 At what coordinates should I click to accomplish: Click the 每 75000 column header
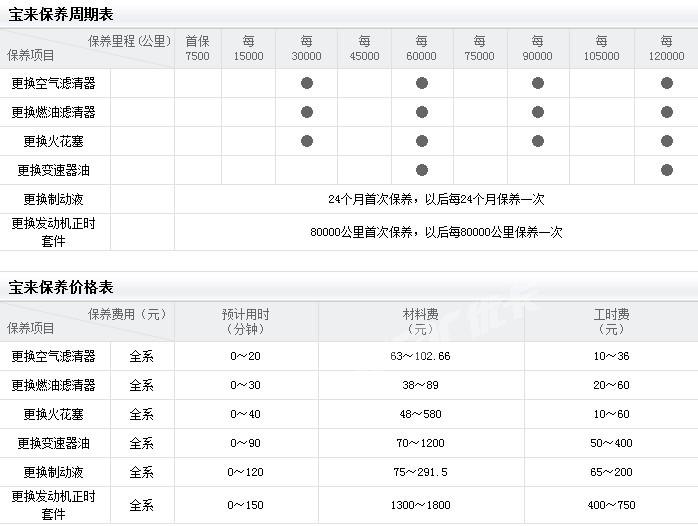479,49
